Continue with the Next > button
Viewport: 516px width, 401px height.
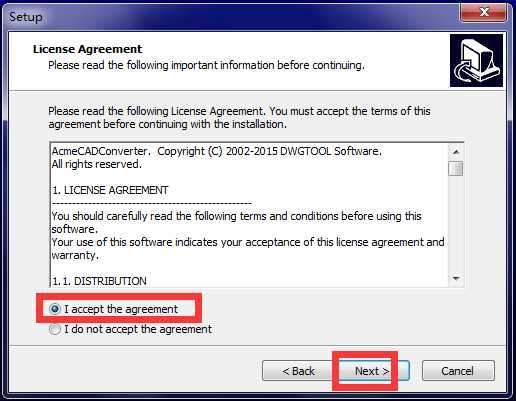tap(372, 371)
